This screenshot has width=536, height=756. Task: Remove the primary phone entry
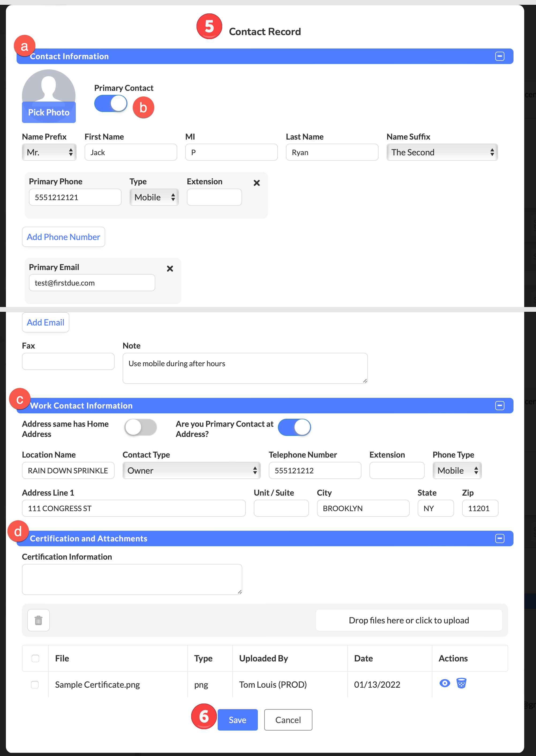click(x=256, y=183)
